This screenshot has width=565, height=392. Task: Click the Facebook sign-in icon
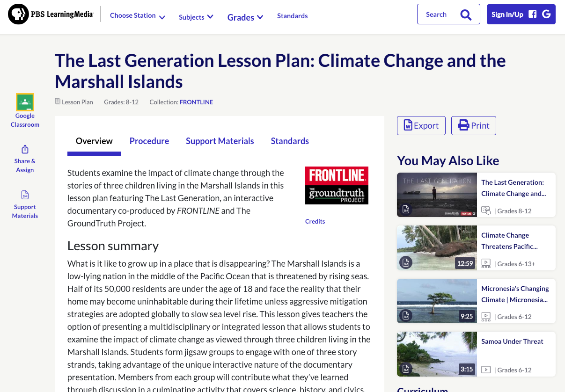pos(532,14)
